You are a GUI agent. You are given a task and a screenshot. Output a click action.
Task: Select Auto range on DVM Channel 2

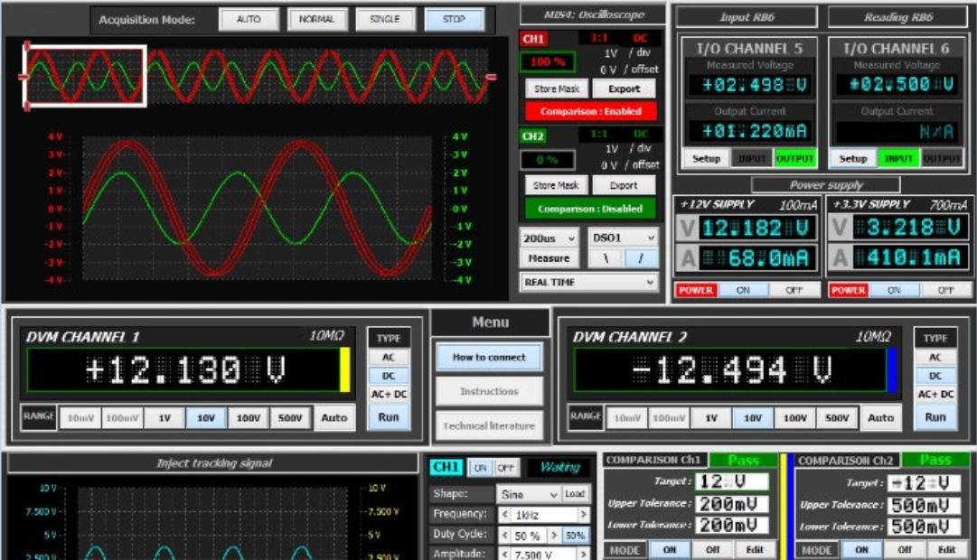(880, 418)
